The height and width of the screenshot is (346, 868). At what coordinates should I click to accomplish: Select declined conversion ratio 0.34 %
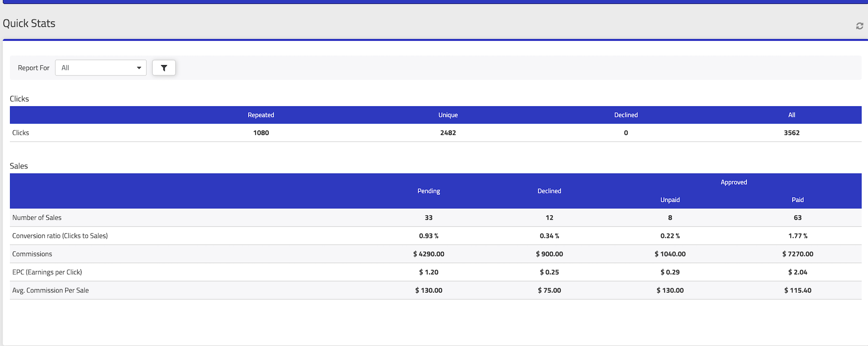coord(549,236)
